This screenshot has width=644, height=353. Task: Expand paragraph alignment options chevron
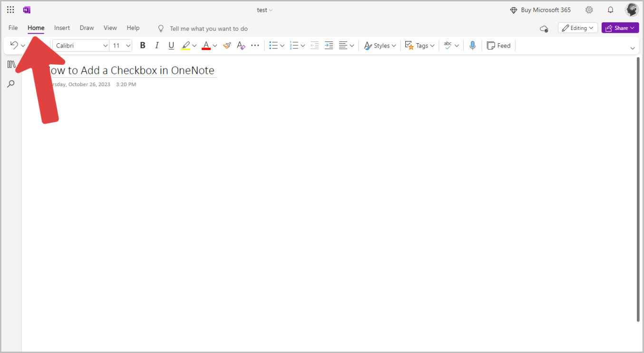352,46
